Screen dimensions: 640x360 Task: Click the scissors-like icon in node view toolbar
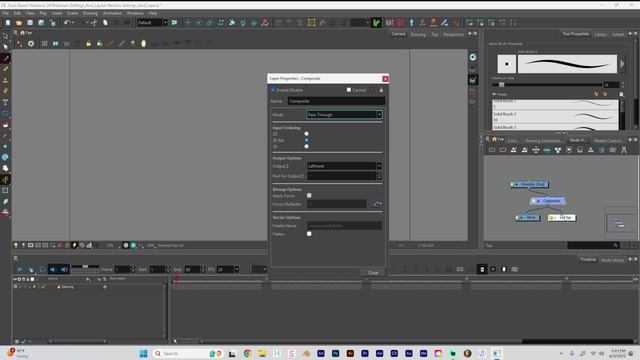(x=624, y=150)
